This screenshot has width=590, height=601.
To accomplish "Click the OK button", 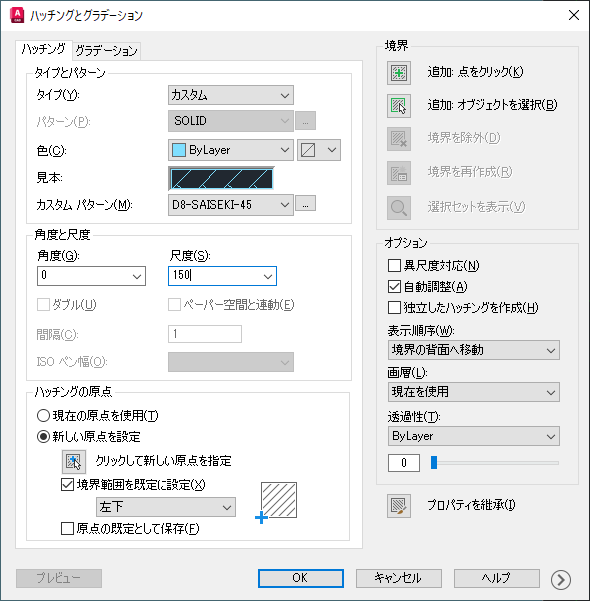I will pyautogui.click(x=301, y=578).
